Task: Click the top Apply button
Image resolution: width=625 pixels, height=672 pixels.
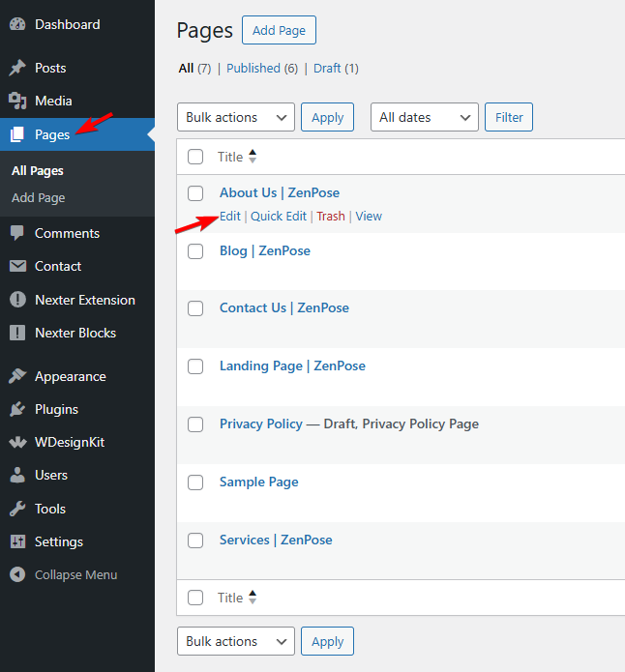Action: [x=327, y=117]
